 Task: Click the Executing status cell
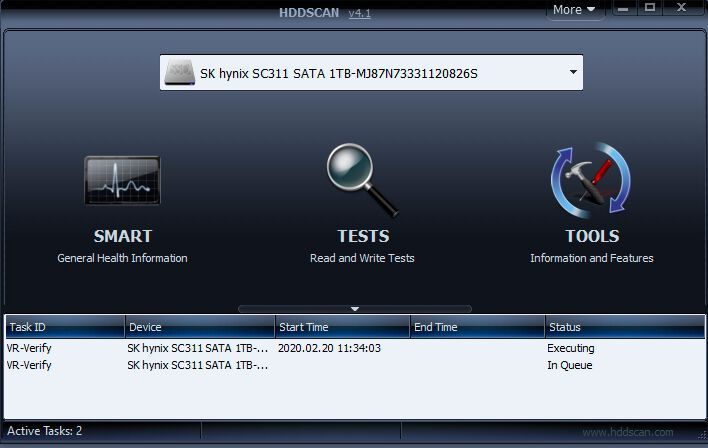571,348
